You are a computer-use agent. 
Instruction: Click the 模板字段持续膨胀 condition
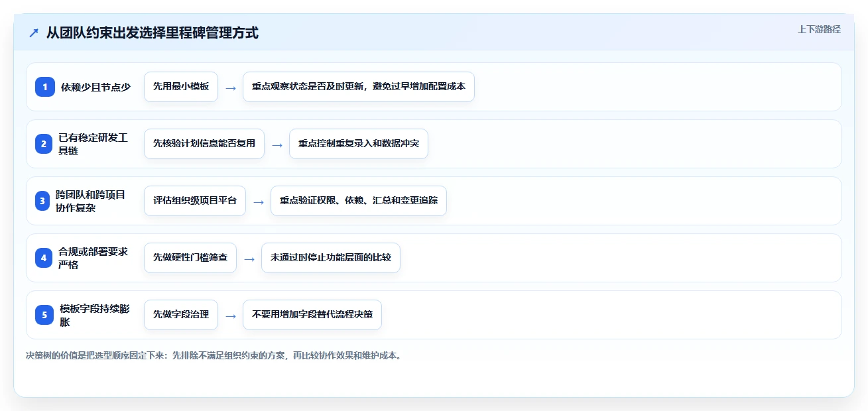95,315
